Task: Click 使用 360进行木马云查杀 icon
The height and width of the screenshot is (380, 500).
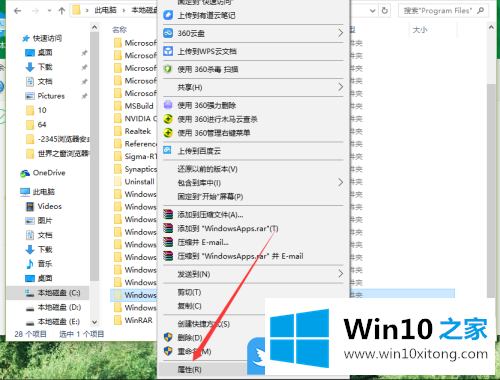Action: coord(168,119)
